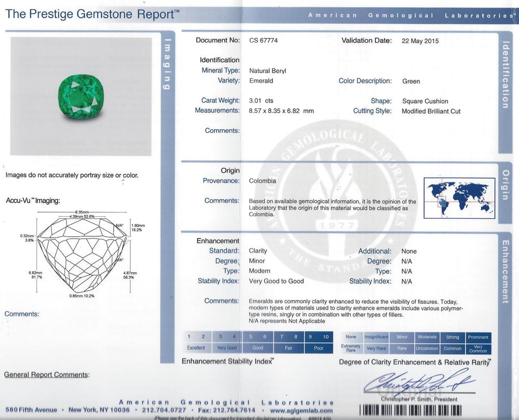This screenshot has height=420, width=519.
Task: Click the Uncommon rarity cell
Action: point(427,348)
